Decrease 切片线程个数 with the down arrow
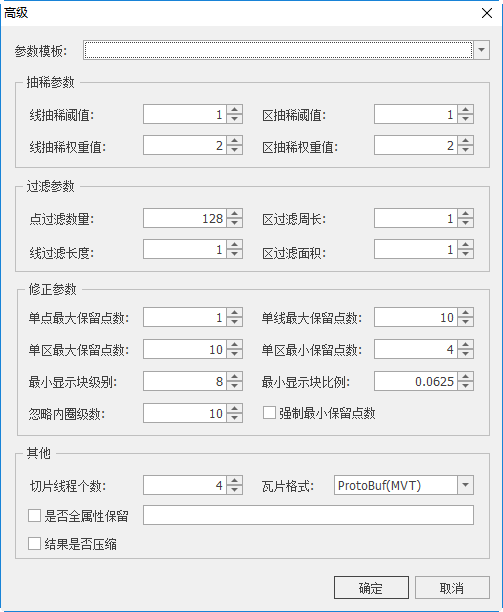 point(235,490)
